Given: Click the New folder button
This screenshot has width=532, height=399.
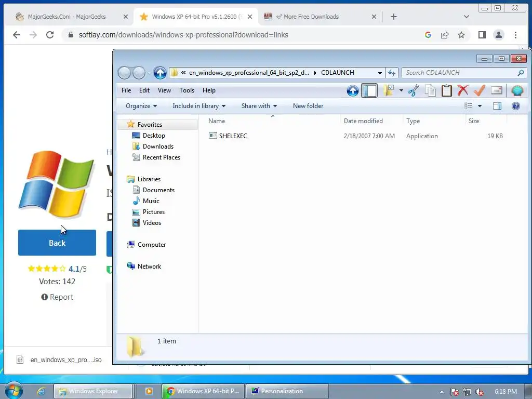Looking at the screenshot, I should [x=308, y=106].
